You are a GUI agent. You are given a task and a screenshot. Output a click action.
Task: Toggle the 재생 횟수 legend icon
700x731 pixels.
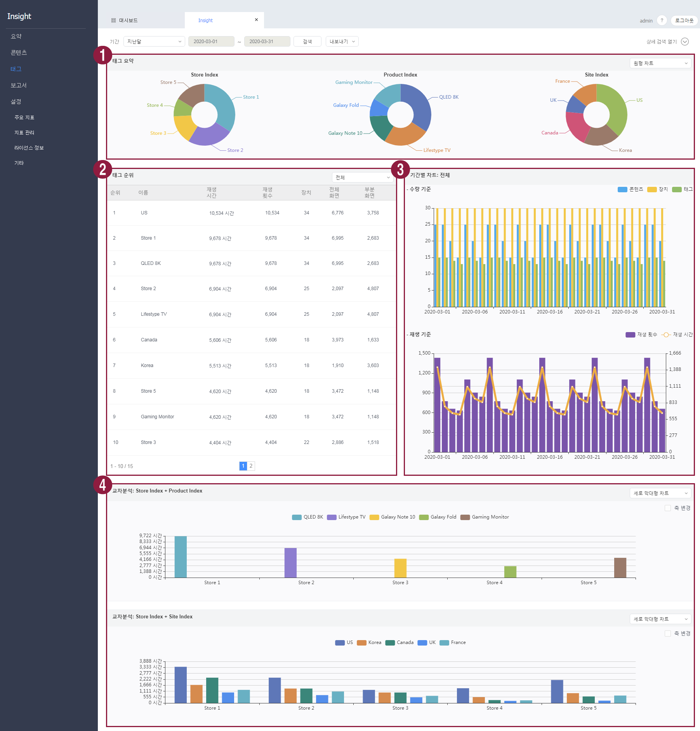click(x=630, y=335)
